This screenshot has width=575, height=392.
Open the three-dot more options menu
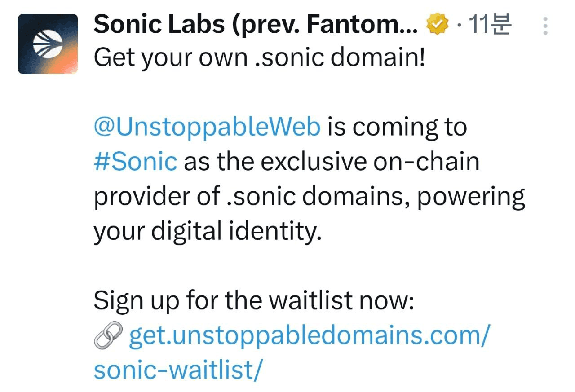pyautogui.click(x=545, y=26)
